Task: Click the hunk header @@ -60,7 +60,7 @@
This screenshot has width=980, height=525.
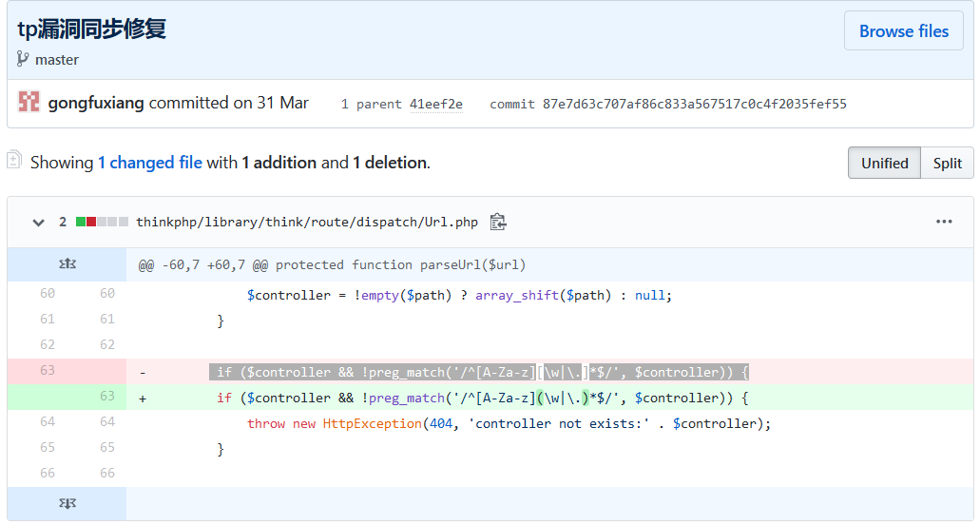Action: tap(332, 264)
